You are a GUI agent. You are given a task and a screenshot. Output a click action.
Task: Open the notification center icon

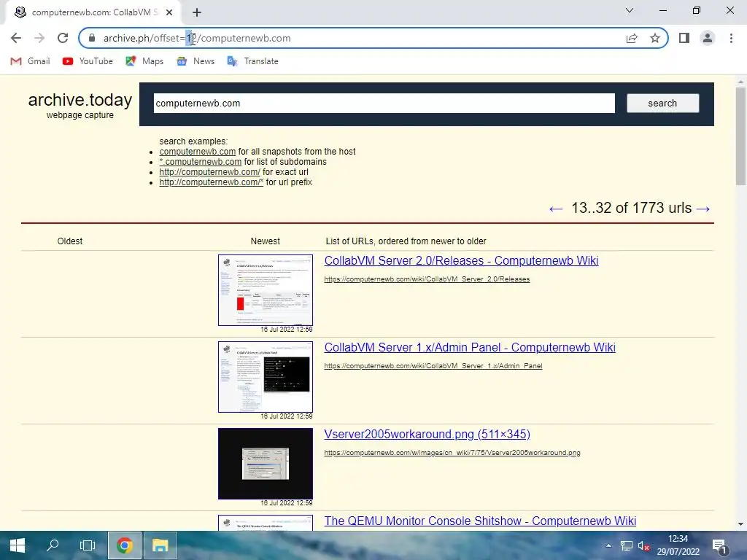point(719,545)
